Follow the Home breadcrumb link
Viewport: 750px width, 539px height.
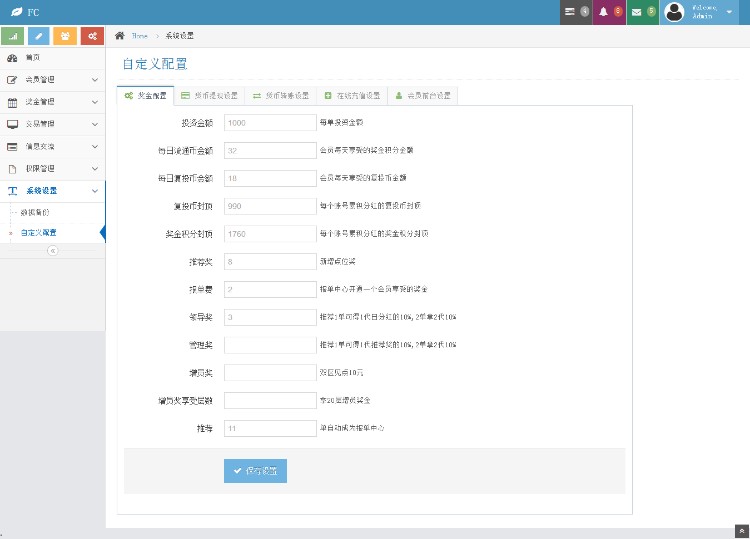140,36
